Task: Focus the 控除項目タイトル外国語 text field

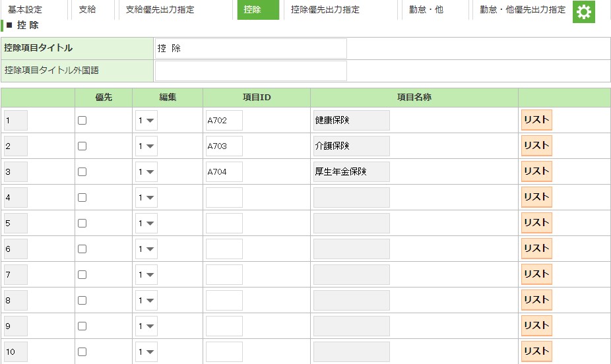Action: click(251, 71)
